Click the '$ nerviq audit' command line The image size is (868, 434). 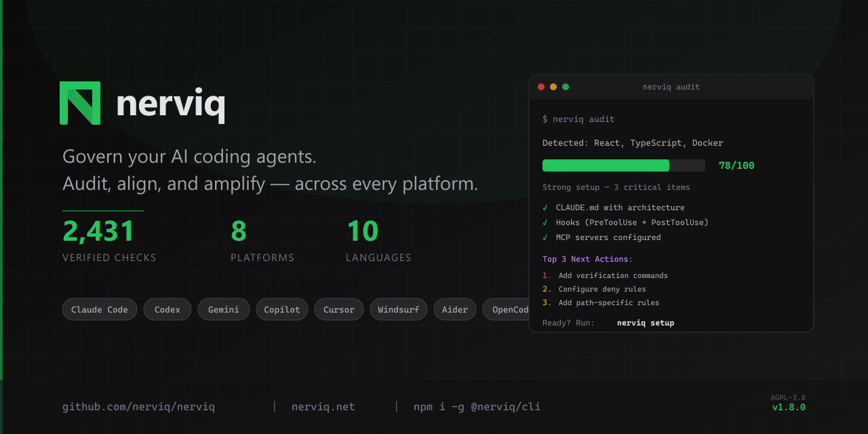click(578, 119)
